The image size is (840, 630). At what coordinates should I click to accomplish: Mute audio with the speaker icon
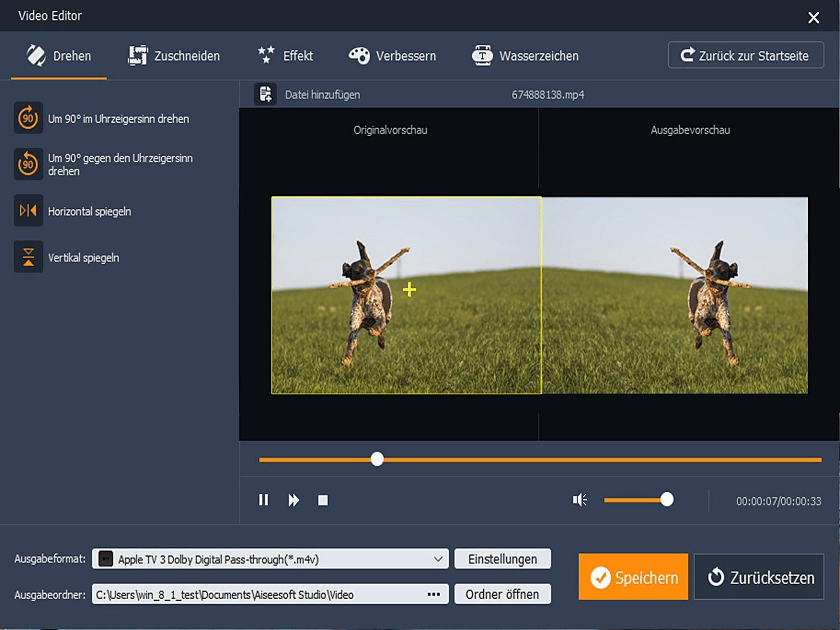580,500
